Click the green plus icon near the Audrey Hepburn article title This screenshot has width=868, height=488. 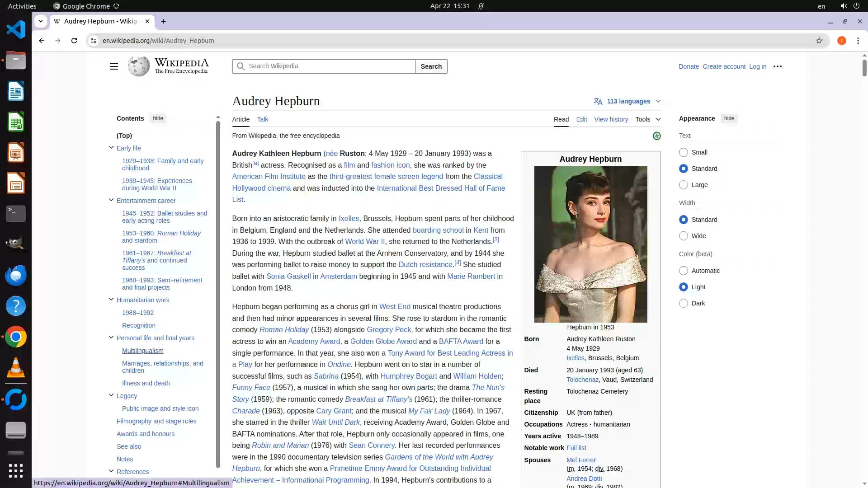656,136
